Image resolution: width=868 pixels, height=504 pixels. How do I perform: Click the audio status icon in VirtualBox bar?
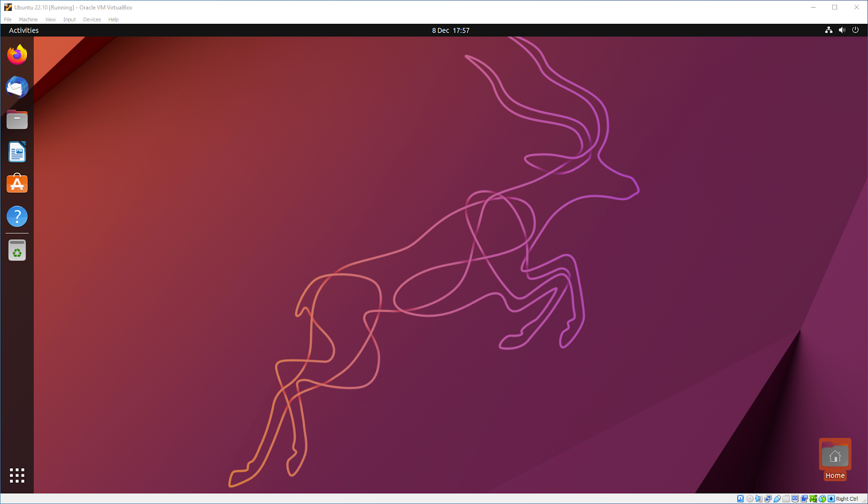(759, 499)
